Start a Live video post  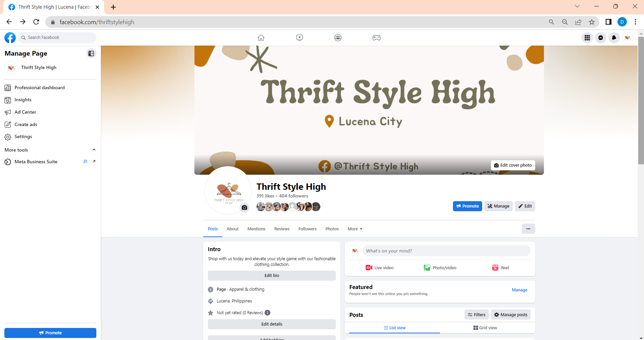[379, 268]
